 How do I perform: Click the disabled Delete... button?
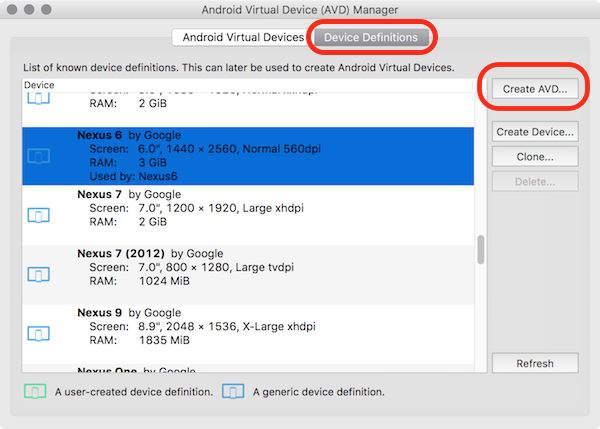click(x=535, y=181)
